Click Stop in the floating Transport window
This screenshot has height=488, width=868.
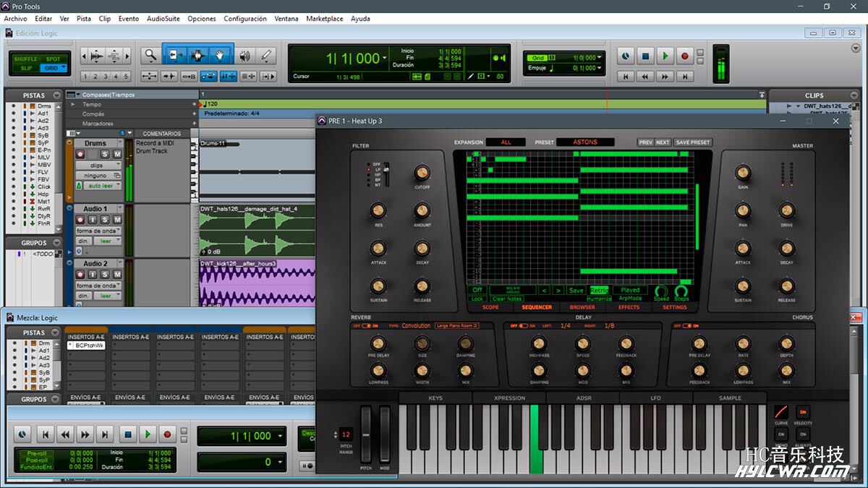128,435
